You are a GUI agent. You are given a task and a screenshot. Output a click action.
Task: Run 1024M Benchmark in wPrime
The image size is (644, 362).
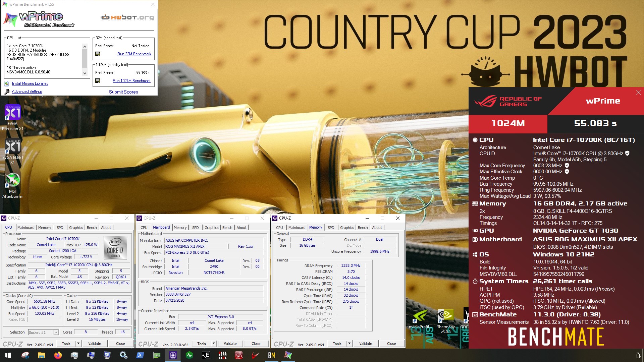[131, 81]
